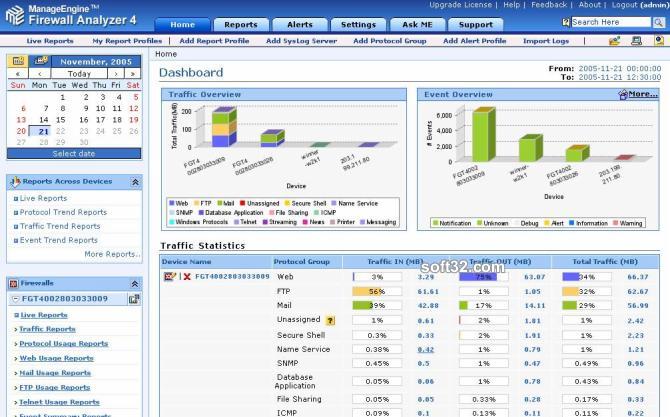Click FGT4002803033009 device name in table
Screen dimensions: 670x417
(x=232, y=277)
